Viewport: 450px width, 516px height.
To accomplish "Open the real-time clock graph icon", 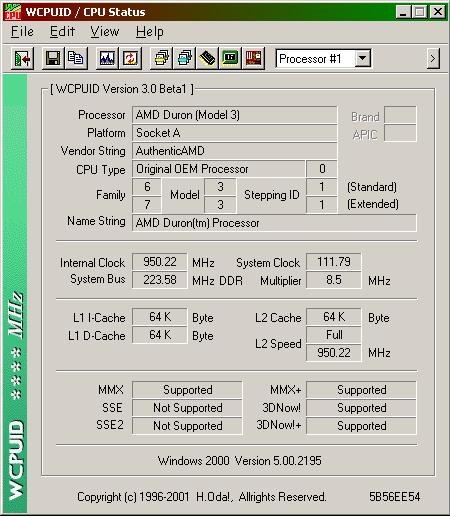I will tap(107, 59).
